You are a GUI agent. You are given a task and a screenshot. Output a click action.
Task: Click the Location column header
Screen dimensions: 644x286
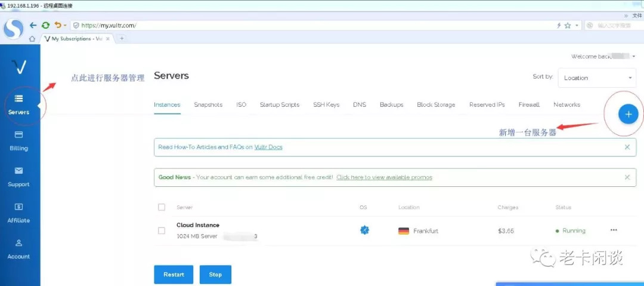tap(408, 207)
